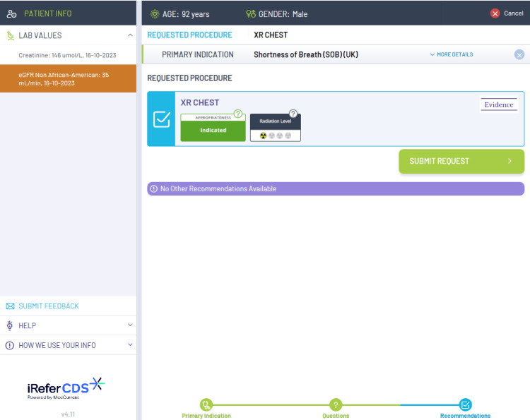This screenshot has width=530, height=420.
Task: Click the Cancel label
Action: click(514, 13)
